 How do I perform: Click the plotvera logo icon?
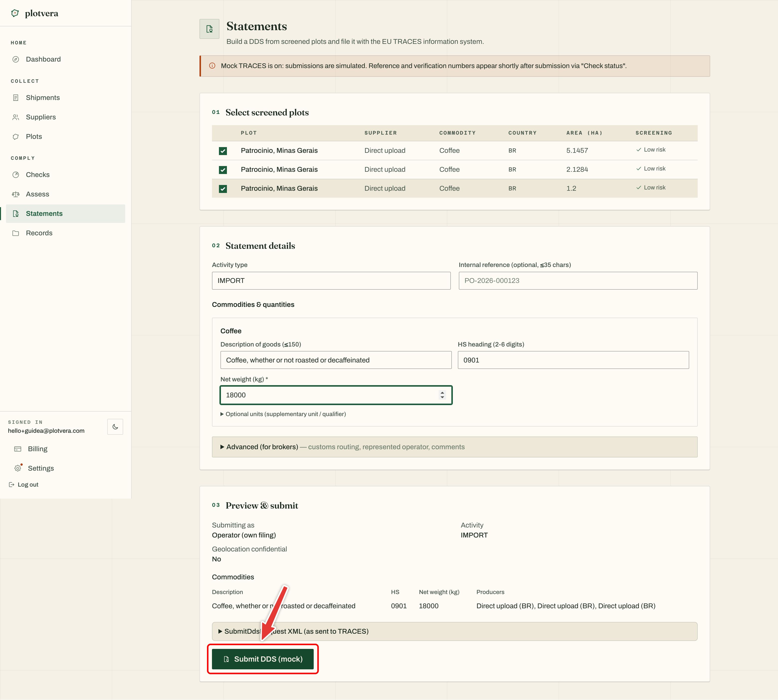click(x=15, y=13)
